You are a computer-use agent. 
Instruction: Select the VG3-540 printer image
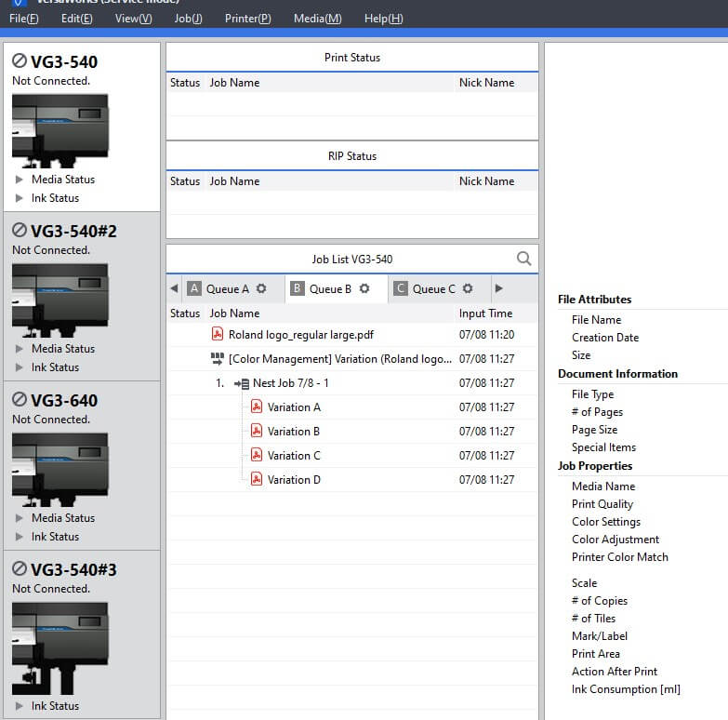[x=60, y=130]
